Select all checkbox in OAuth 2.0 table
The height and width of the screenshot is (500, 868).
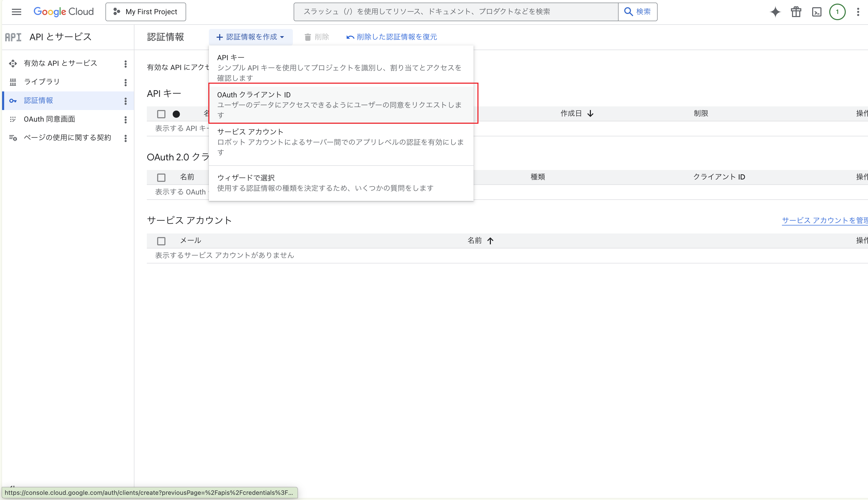click(161, 177)
